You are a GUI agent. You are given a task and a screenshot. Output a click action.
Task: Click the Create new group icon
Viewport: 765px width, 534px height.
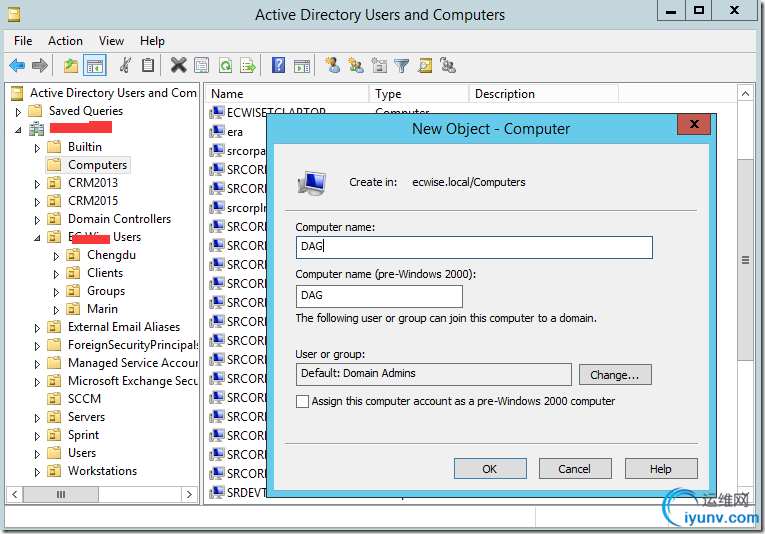pyautogui.click(x=356, y=65)
